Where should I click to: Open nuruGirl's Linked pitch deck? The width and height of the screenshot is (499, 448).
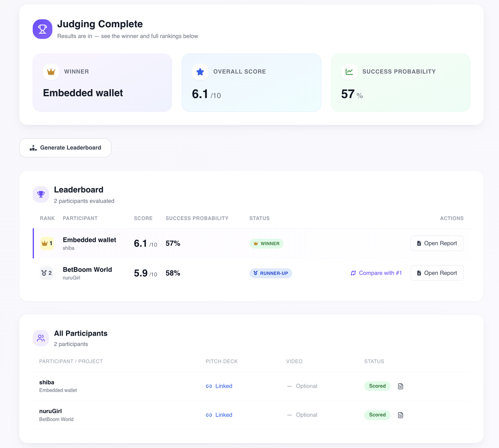coord(219,415)
